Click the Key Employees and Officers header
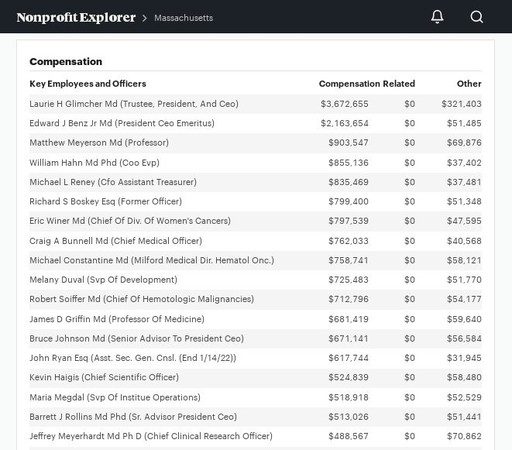 tap(88, 84)
